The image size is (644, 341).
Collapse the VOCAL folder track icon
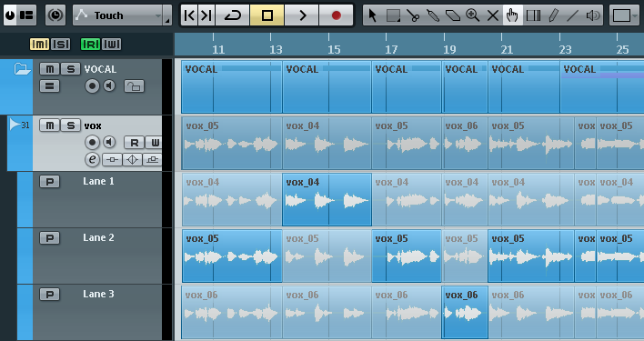pyautogui.click(x=22, y=68)
